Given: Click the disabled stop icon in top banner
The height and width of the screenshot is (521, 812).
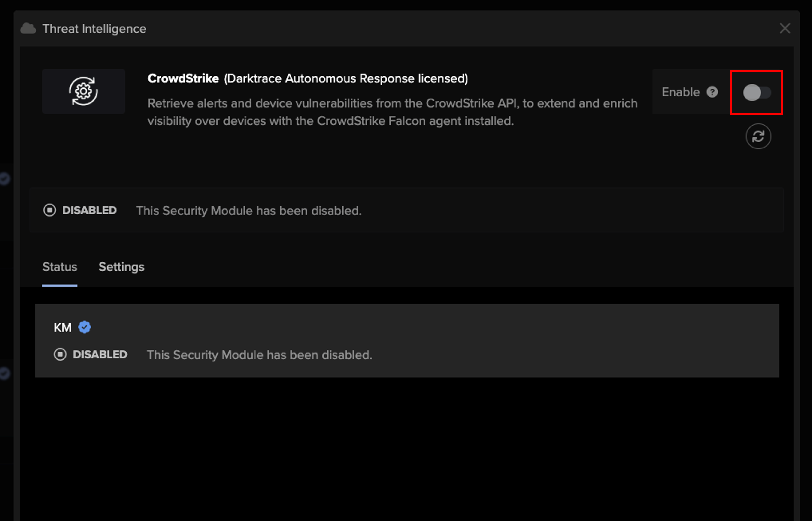Looking at the screenshot, I should (x=49, y=210).
